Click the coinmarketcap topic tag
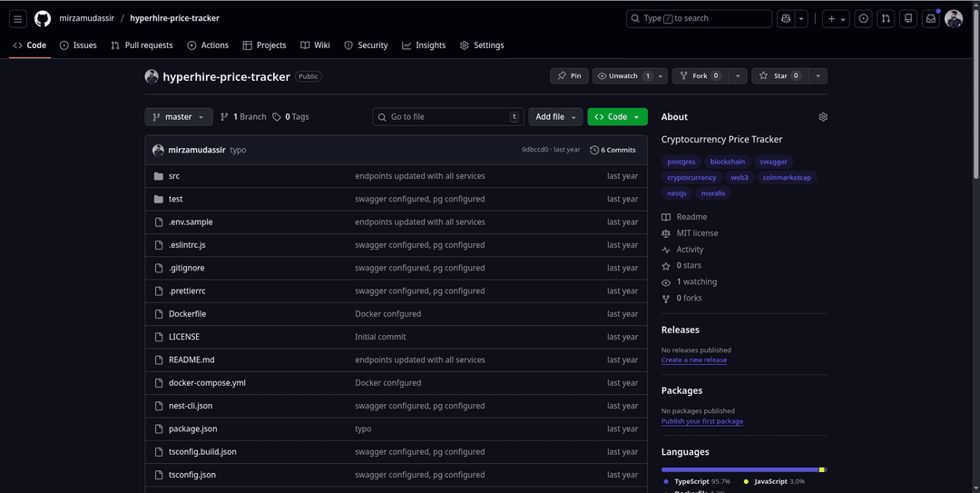 (787, 178)
